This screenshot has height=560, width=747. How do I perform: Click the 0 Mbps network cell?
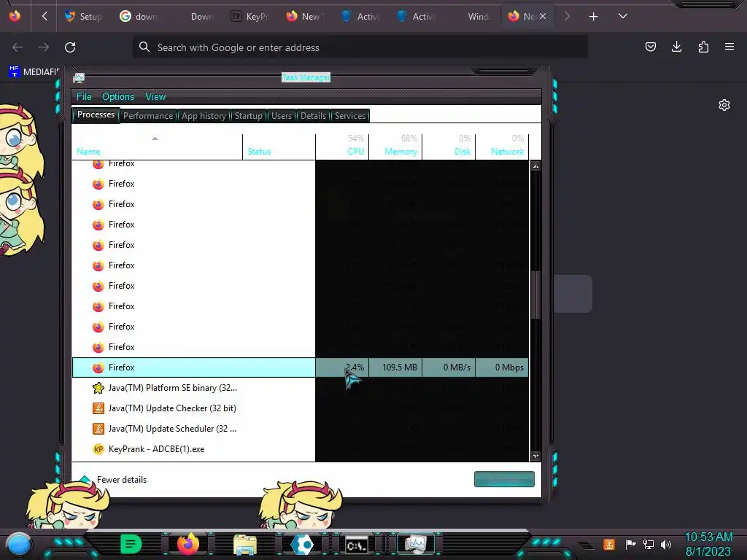point(502,367)
